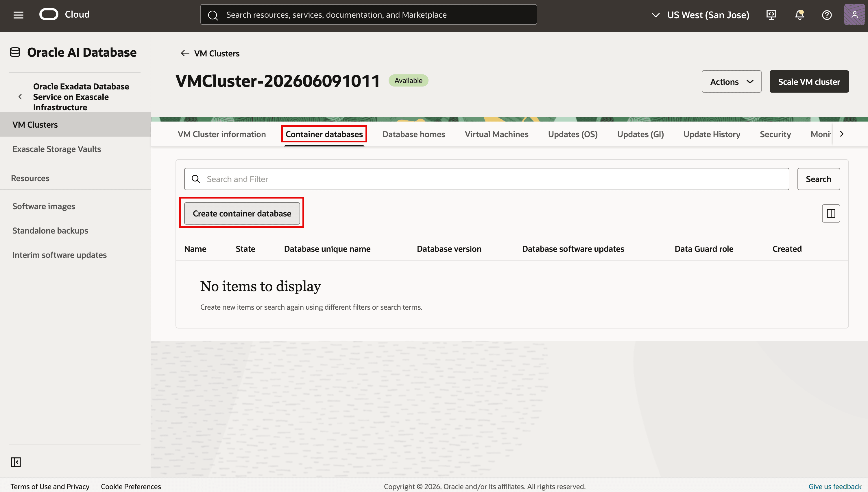
Task: Open the notifications bell
Action: tap(799, 15)
